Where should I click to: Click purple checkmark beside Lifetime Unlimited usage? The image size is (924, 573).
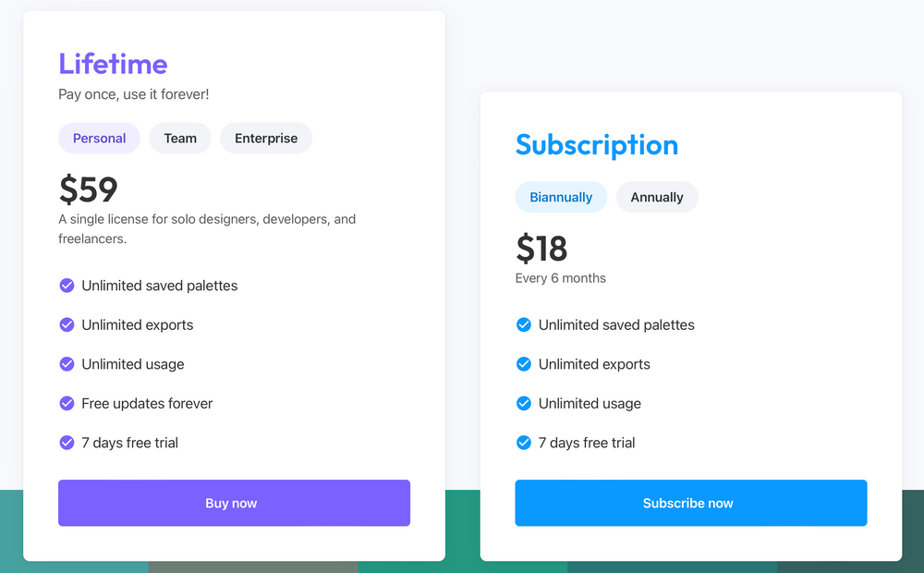pyautogui.click(x=67, y=364)
